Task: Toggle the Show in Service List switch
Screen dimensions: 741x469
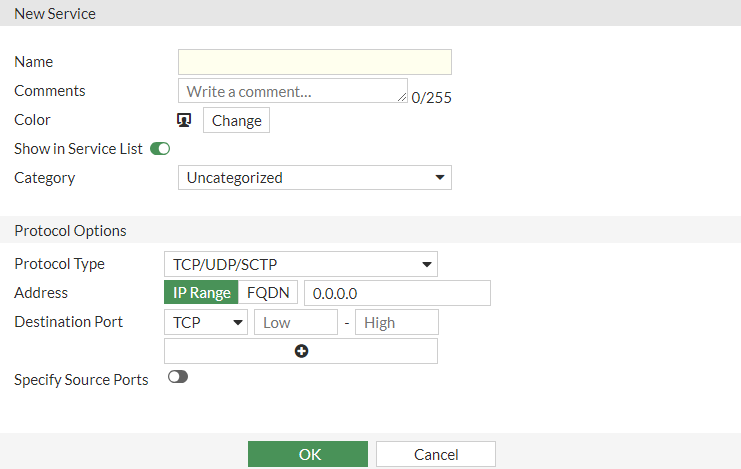Action: (x=160, y=149)
